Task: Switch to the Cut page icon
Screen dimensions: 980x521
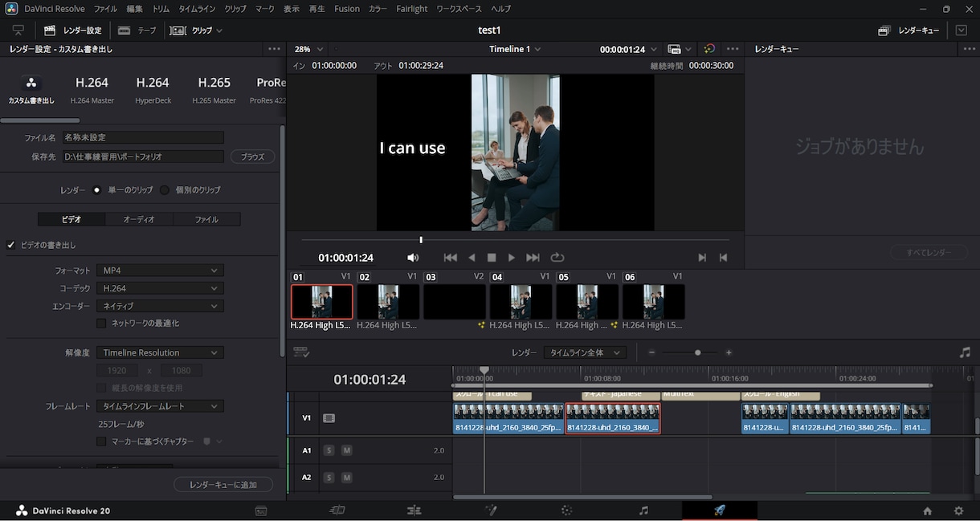Action: coord(337,511)
